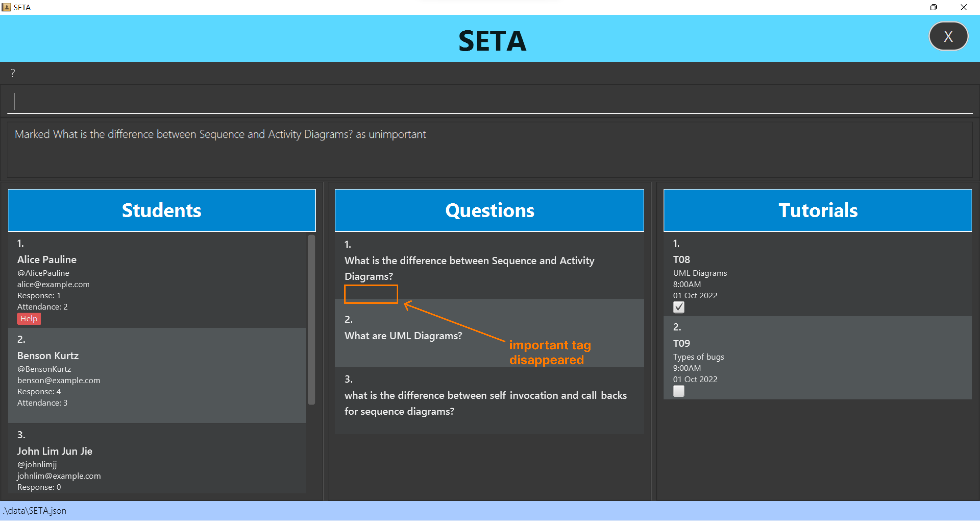
Task: Click the SETA app icon in title bar
Action: 6,7
